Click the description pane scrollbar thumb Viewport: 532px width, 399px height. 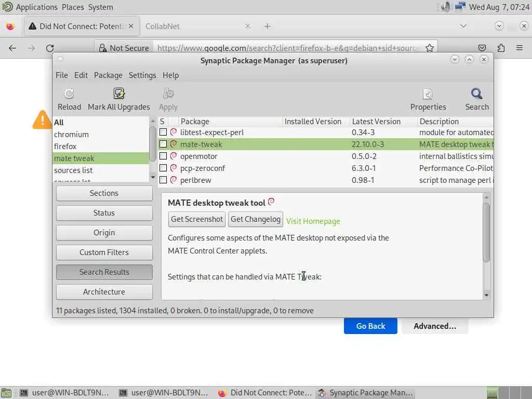(x=486, y=232)
